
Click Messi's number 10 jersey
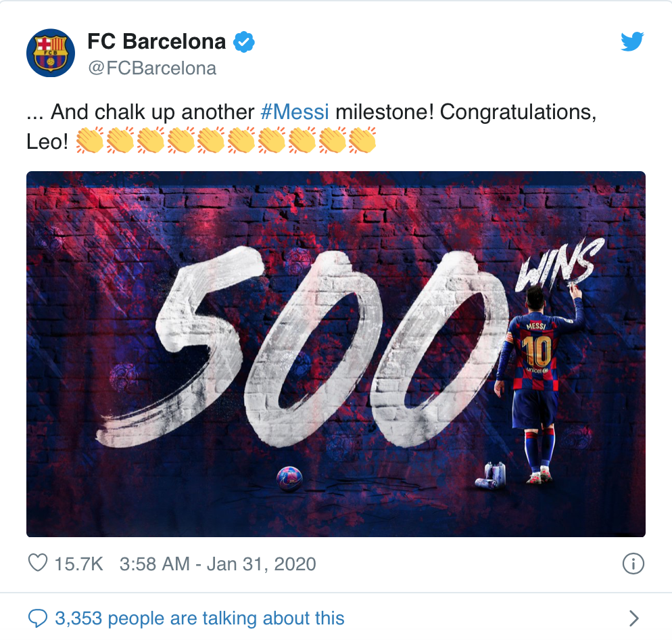click(536, 352)
